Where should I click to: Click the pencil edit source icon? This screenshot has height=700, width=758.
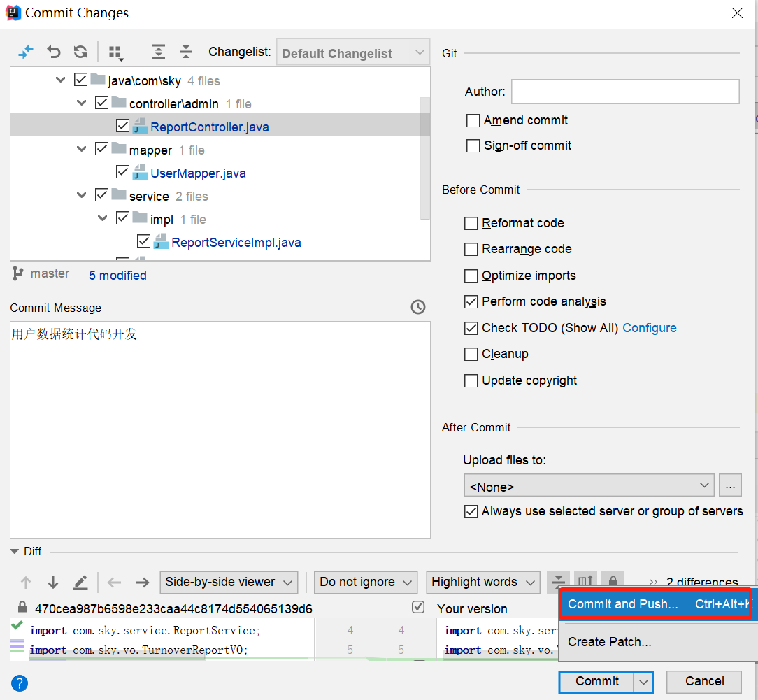pyautogui.click(x=80, y=583)
